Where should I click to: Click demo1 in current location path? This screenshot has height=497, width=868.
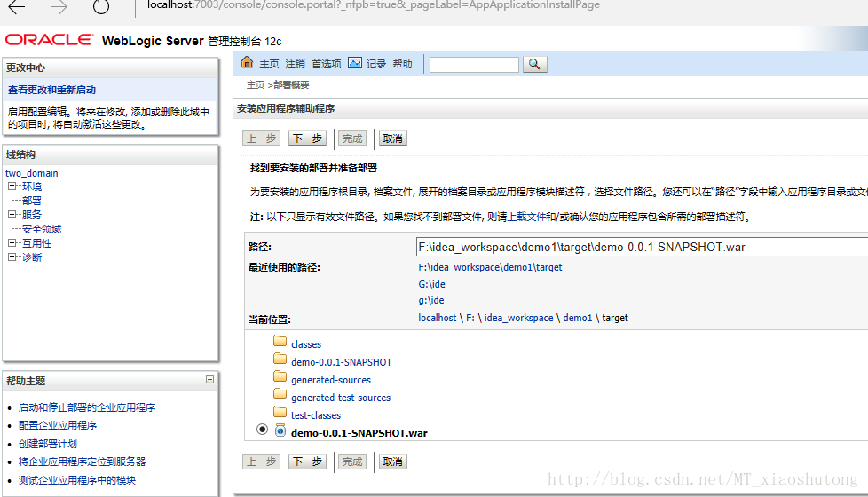coord(578,318)
